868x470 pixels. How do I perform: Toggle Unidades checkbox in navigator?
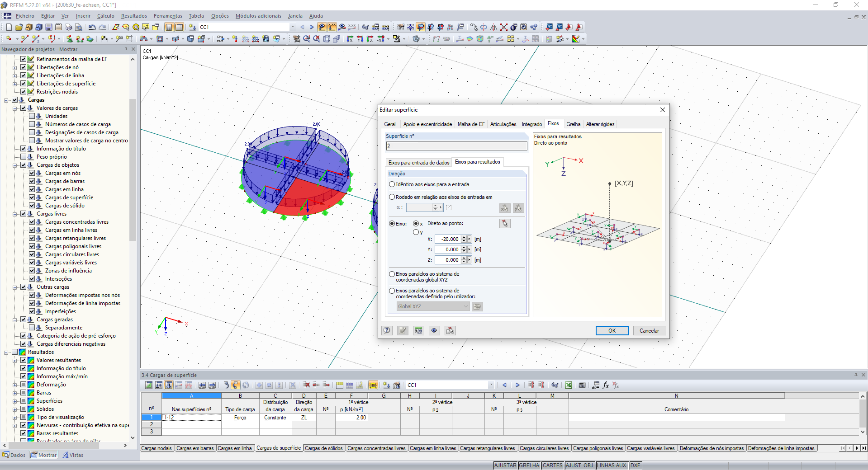32,116
